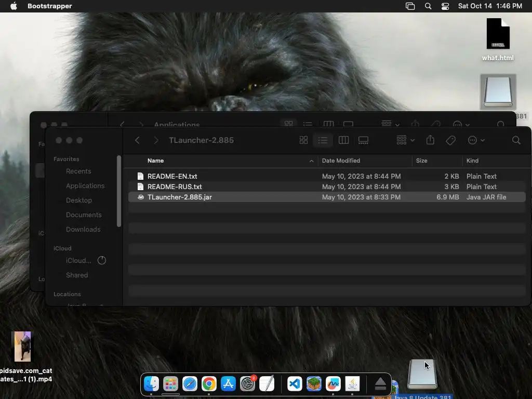Open iCloud Drive in the sidebar
Viewport: 532px width, 399px height.
[78, 261]
